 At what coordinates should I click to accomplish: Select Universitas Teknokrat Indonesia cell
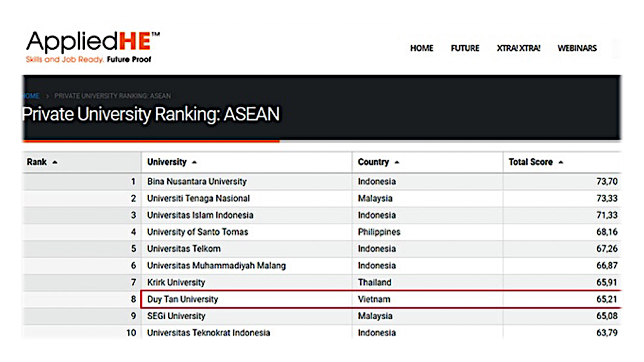247,332
